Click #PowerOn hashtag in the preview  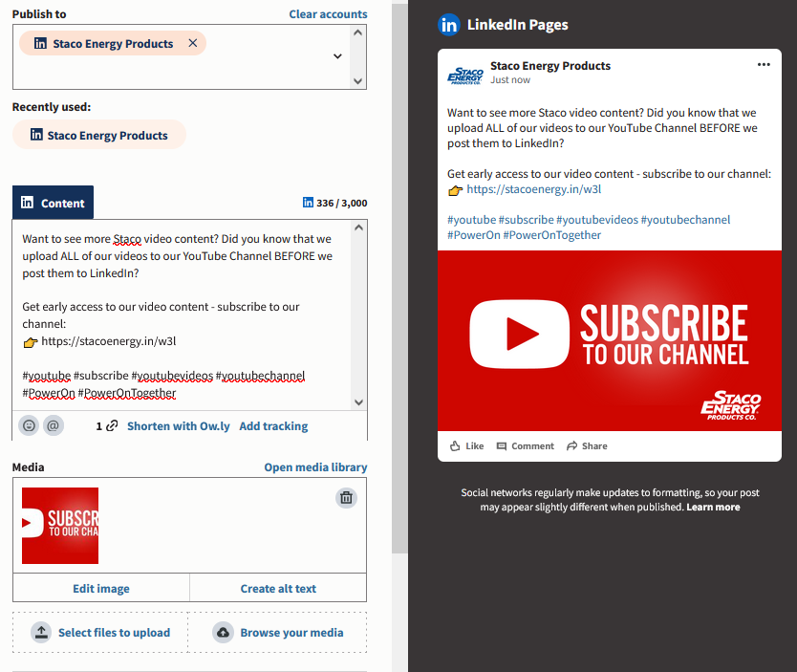click(x=474, y=235)
